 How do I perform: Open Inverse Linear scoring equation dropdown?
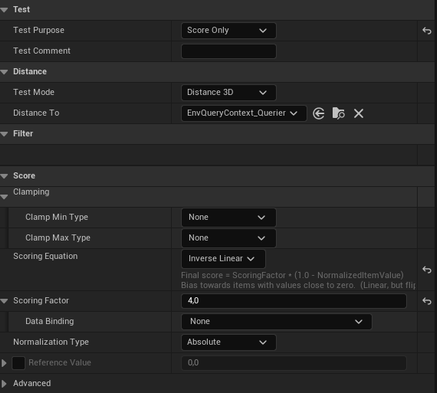pyautogui.click(x=223, y=259)
